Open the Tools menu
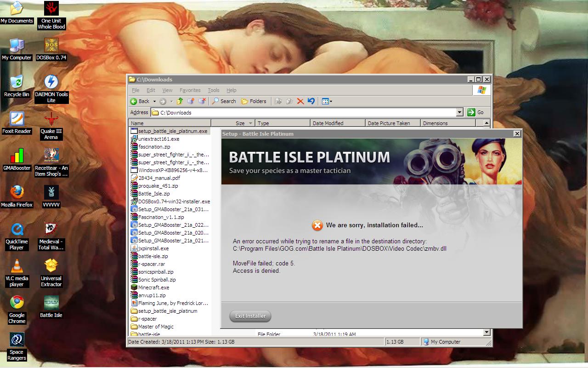 [214, 90]
